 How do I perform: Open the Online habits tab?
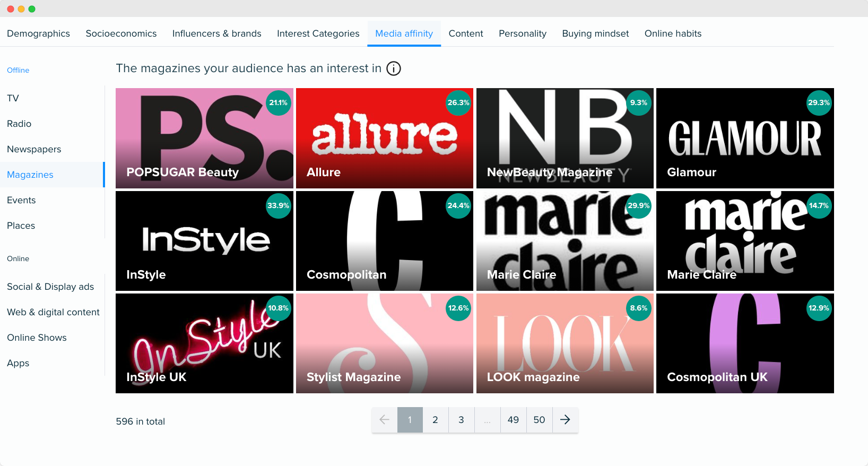(673, 33)
